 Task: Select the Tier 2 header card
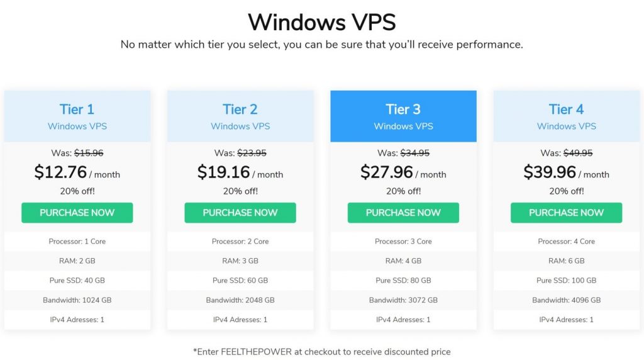[x=240, y=116]
